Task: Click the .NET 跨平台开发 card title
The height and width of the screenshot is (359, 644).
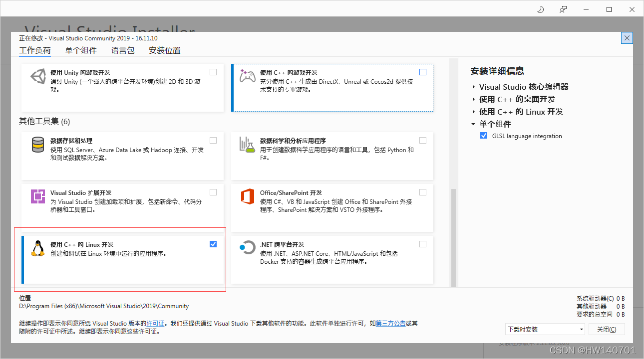Action: (x=282, y=245)
